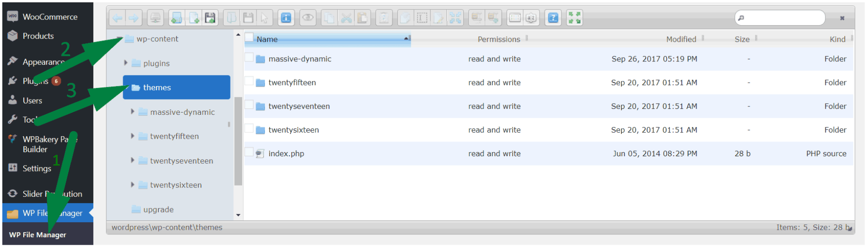Click the Resize image toolbar icon

[x=455, y=18]
